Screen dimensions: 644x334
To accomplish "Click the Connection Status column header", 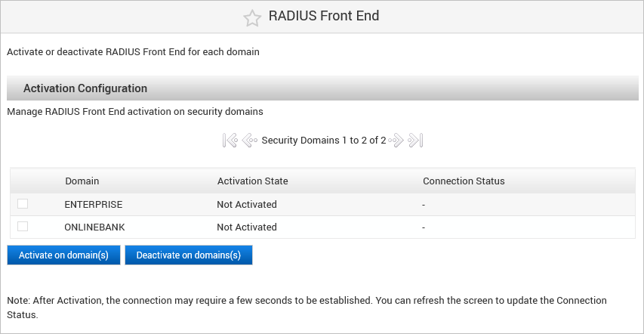I will [464, 181].
